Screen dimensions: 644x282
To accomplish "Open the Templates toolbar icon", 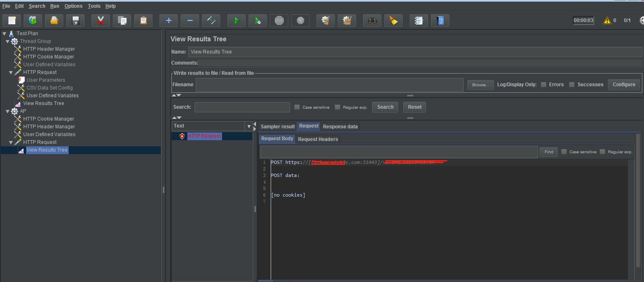I will pyautogui.click(x=33, y=20).
